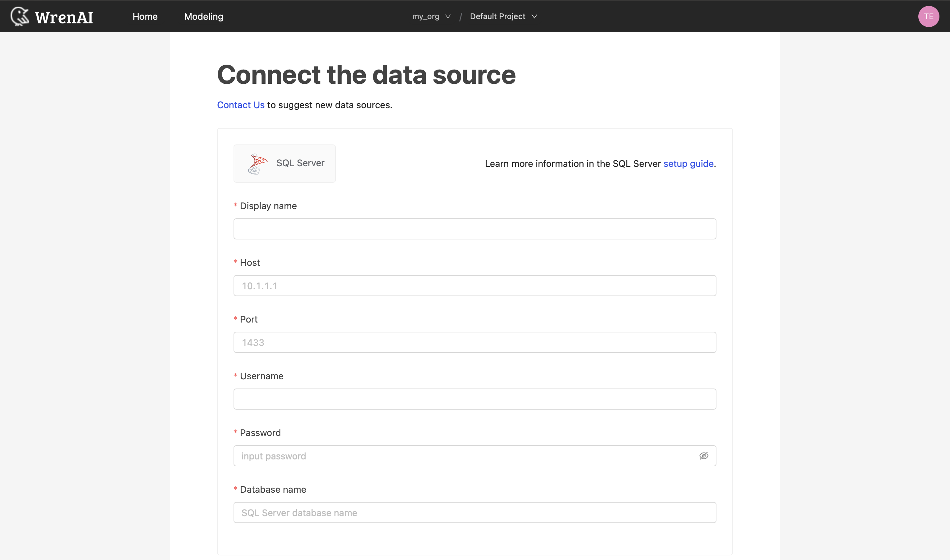Expand the Default Project dropdown
Screen dimensions: 950x560
[x=503, y=16]
